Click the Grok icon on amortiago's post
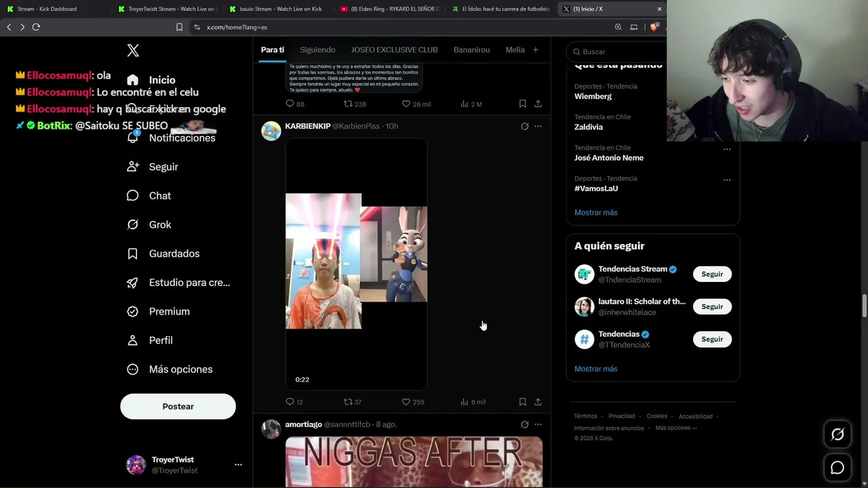This screenshot has height=488, width=868. 524,424
